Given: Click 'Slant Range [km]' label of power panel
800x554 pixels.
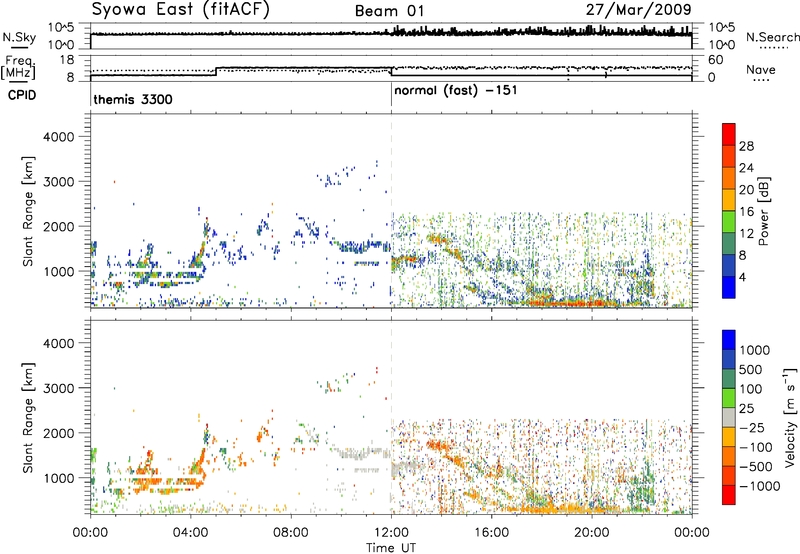Looking at the screenshot, I should (28, 211).
